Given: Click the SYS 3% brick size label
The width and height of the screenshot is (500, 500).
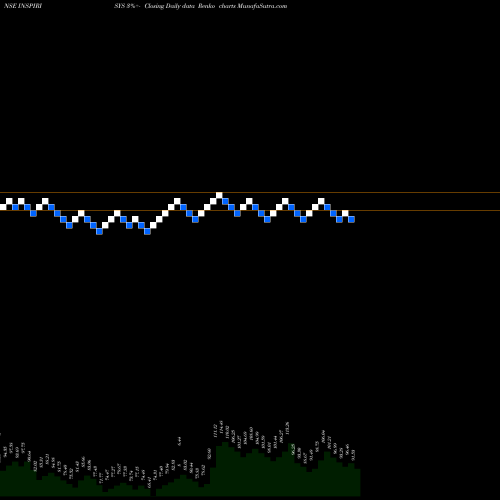Looking at the screenshot, I should coord(127,6).
